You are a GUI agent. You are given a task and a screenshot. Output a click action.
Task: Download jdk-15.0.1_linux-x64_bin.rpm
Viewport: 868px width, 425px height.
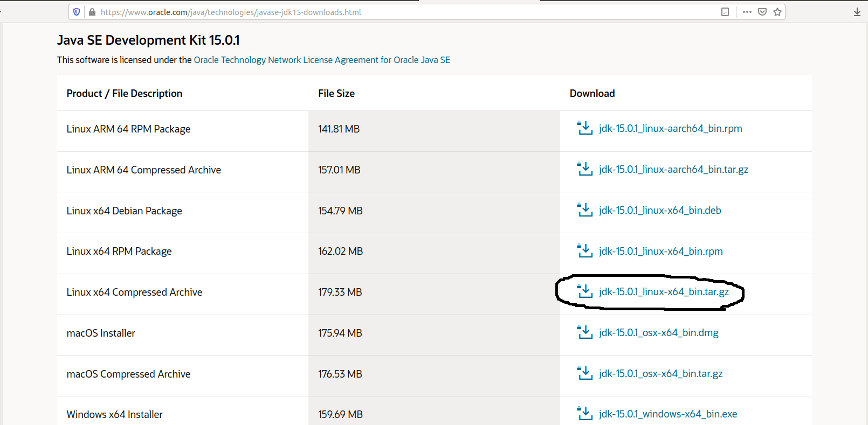point(661,251)
